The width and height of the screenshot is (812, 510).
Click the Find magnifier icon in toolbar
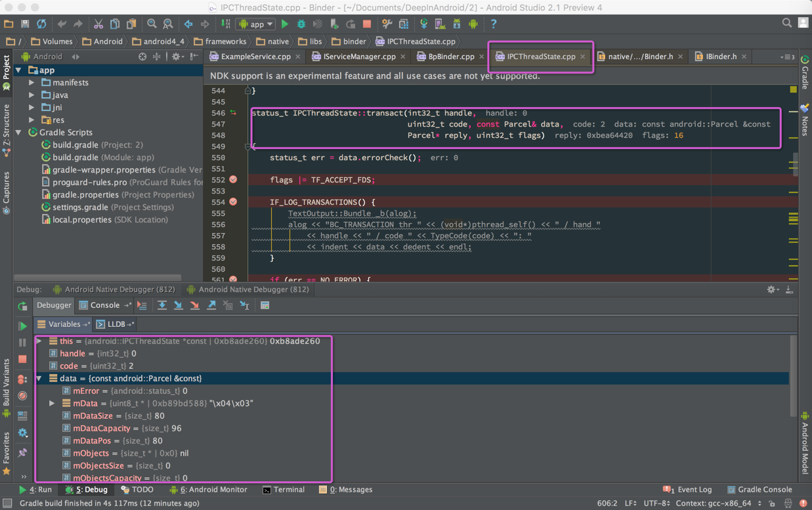(x=152, y=24)
